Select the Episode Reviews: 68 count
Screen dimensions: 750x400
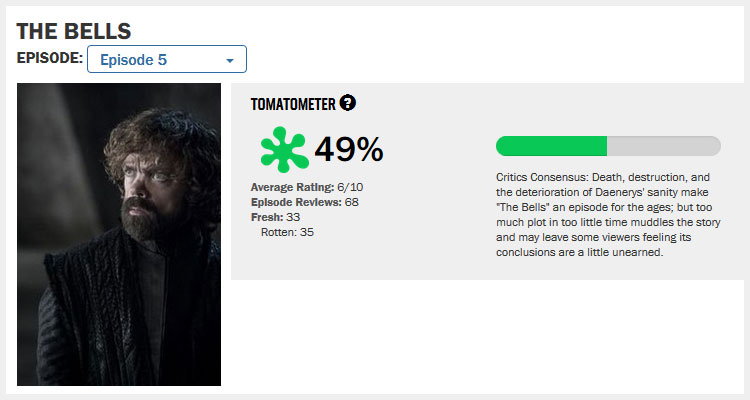pyautogui.click(x=304, y=202)
